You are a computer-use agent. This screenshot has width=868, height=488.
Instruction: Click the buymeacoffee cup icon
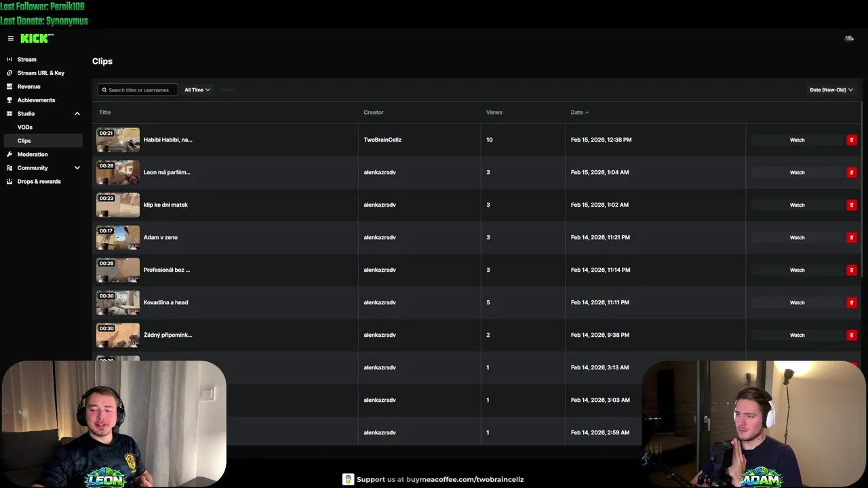tap(348, 479)
